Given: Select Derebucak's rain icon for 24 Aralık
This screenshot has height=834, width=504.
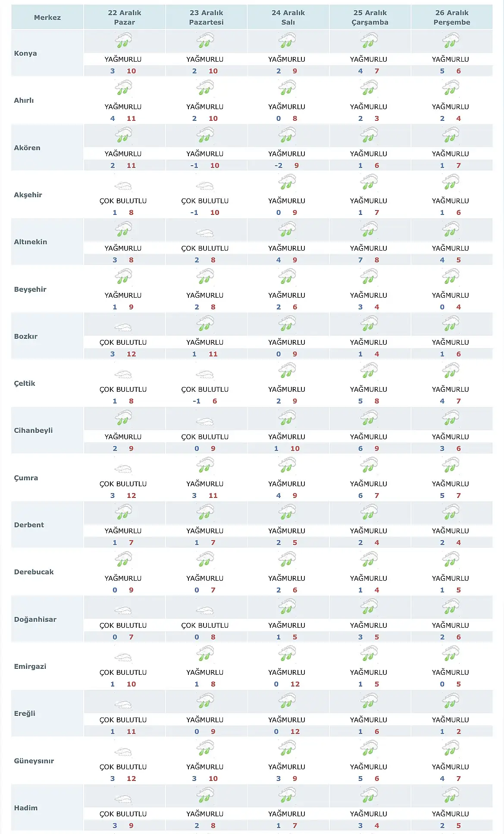Looking at the screenshot, I should (x=287, y=560).
